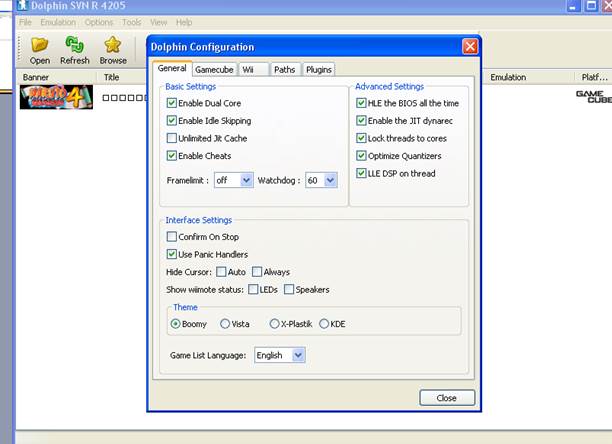Open the View menu

tap(158, 22)
